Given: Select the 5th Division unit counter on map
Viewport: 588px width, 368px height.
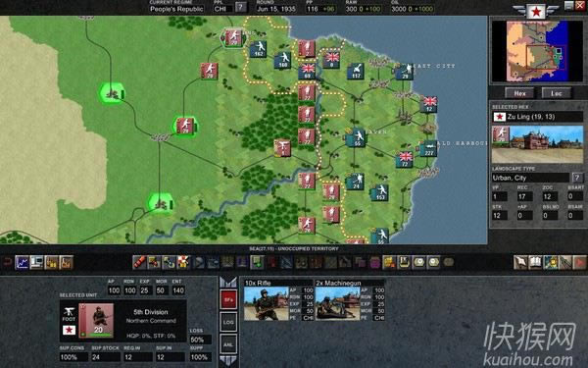Looking at the screenshot, I should (x=233, y=37).
